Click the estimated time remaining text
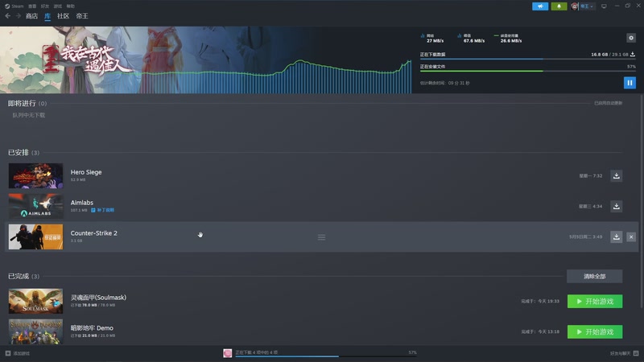644x362 pixels. coord(445,83)
